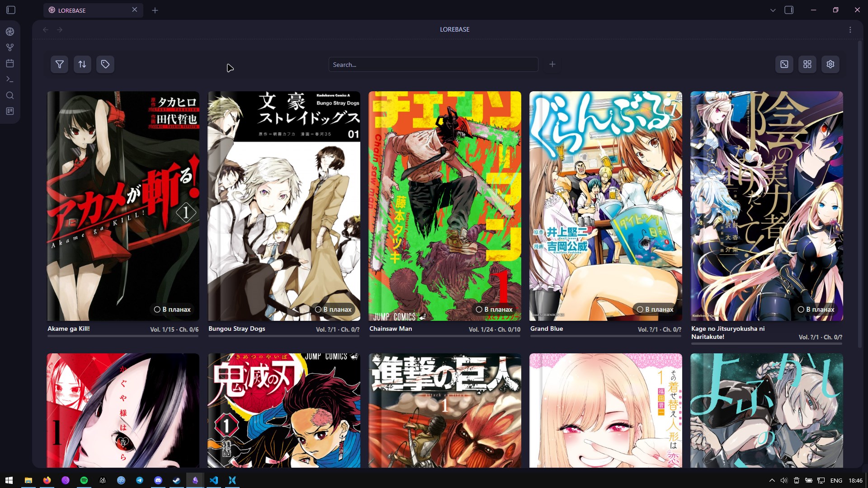Image resolution: width=868 pixels, height=488 pixels.
Task: Navigate back with the left arrow
Action: 46,29
